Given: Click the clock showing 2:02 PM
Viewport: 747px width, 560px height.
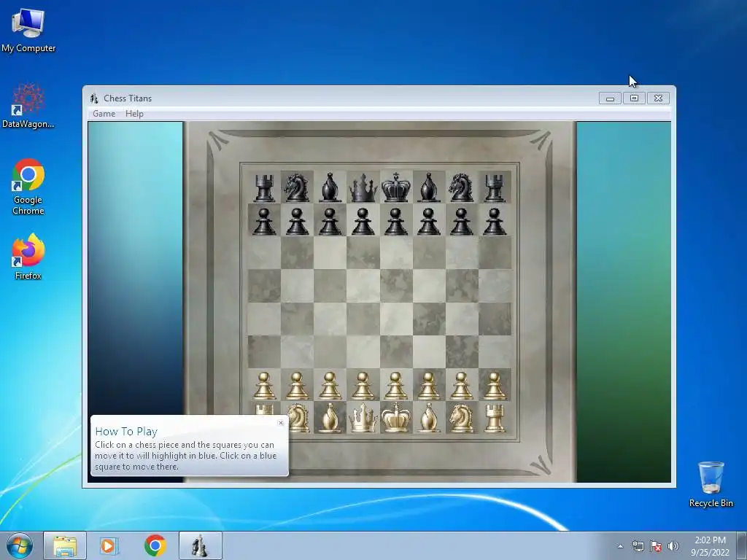Looking at the screenshot, I should [x=710, y=545].
